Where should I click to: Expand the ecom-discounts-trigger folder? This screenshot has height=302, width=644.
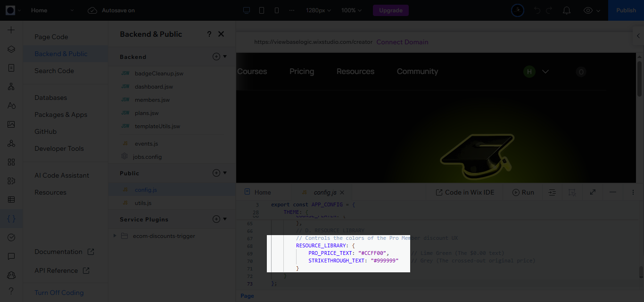(x=115, y=236)
